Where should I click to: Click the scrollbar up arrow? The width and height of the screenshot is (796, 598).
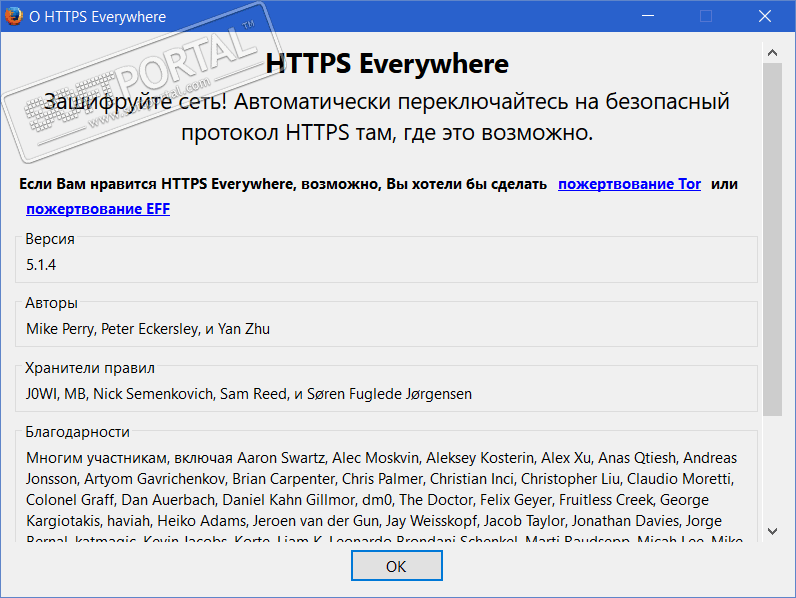pyautogui.click(x=773, y=53)
